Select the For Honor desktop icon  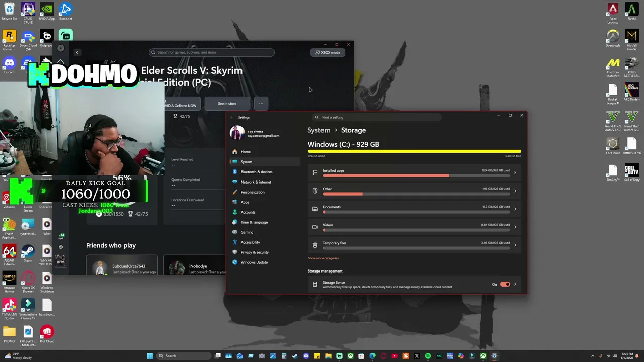coord(613,146)
